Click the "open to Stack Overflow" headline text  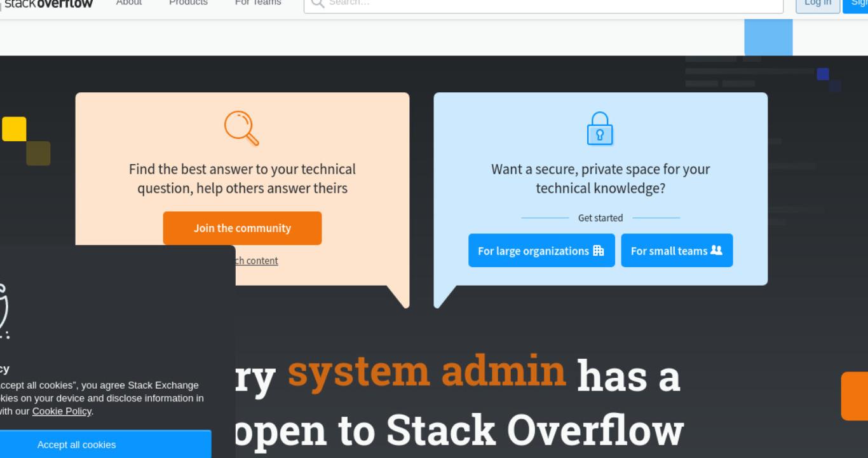[x=459, y=430]
